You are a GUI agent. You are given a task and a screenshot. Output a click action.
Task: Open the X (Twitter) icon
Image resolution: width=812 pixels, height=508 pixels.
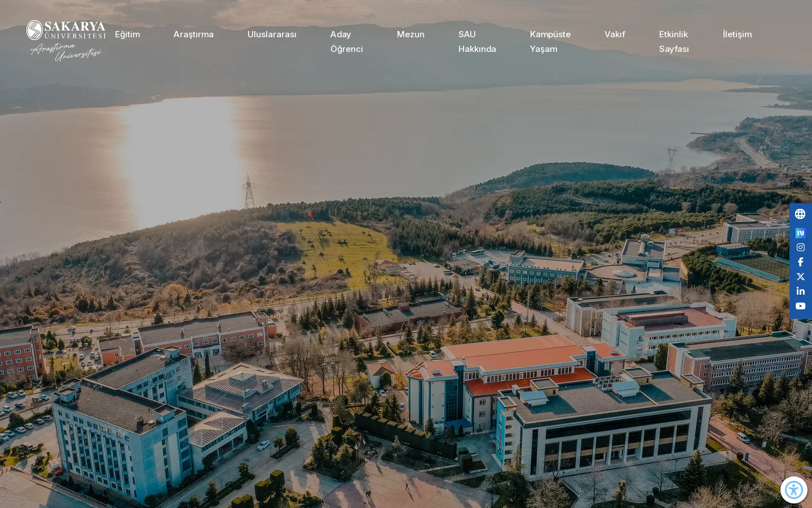pos(800,277)
